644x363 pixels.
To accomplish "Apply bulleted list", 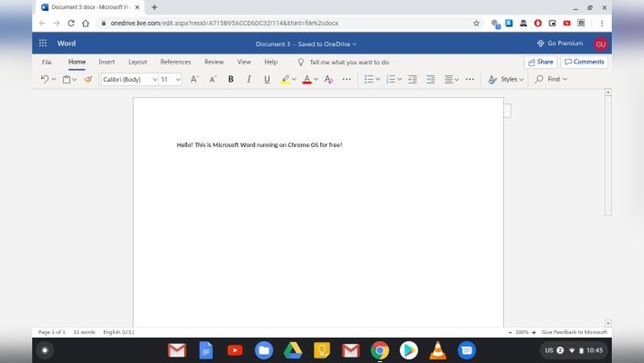I will tap(369, 79).
